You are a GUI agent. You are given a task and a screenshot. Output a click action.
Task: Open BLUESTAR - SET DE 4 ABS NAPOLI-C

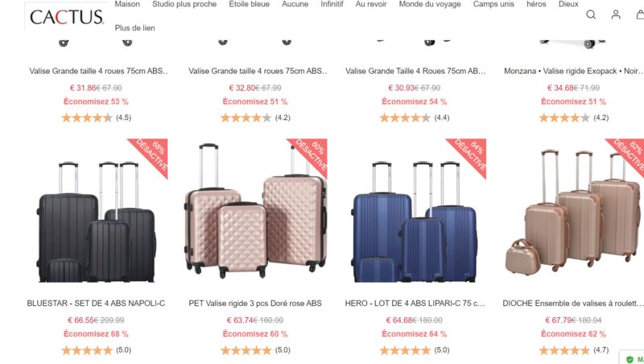coord(96,303)
